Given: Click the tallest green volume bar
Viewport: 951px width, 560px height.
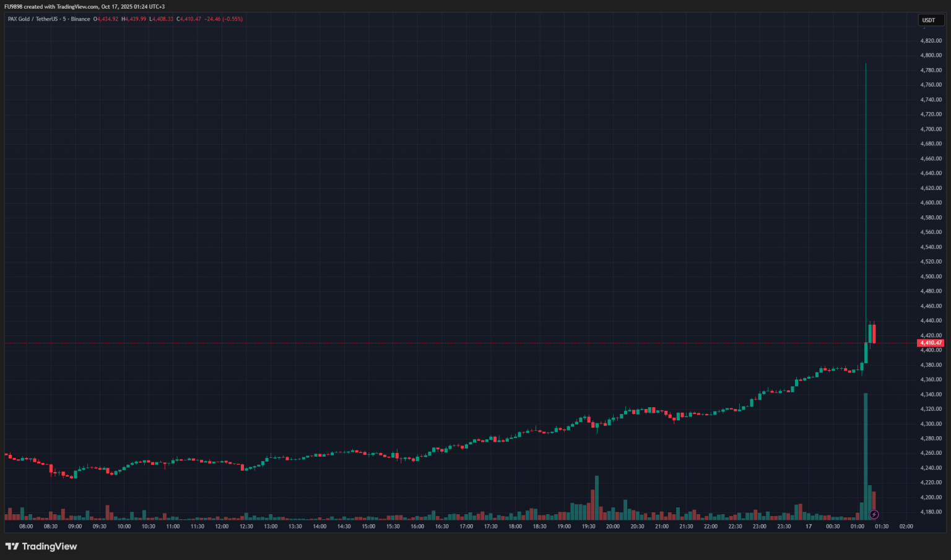Looking at the screenshot, I should click(x=866, y=455).
